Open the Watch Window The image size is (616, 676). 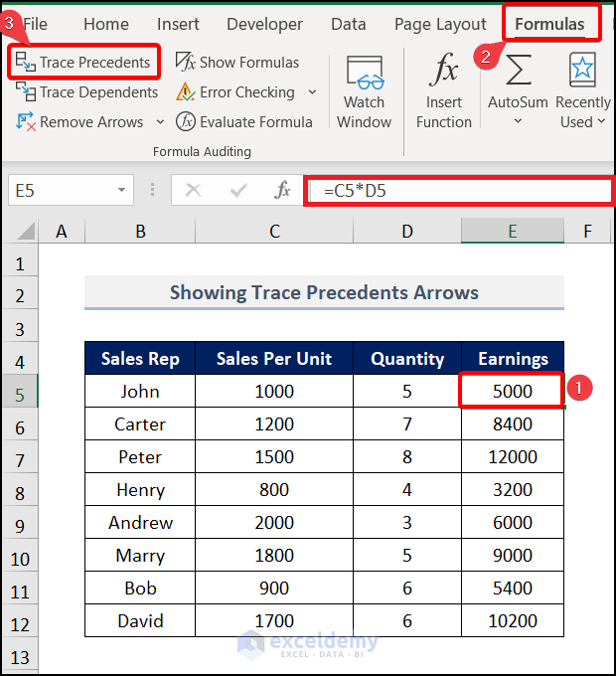pos(365,91)
